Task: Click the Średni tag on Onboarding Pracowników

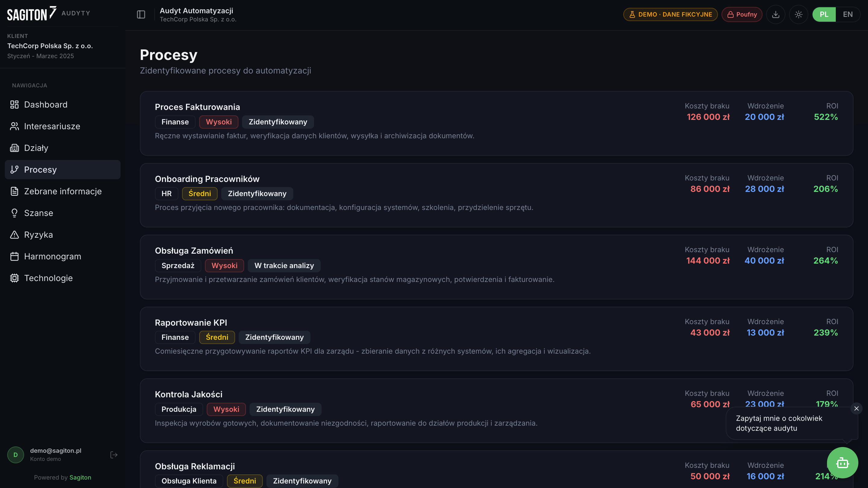Action: point(200,194)
